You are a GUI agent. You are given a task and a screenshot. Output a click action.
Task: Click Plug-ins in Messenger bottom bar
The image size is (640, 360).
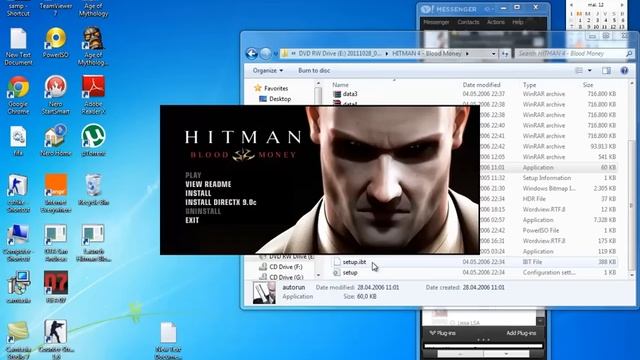[443, 333]
